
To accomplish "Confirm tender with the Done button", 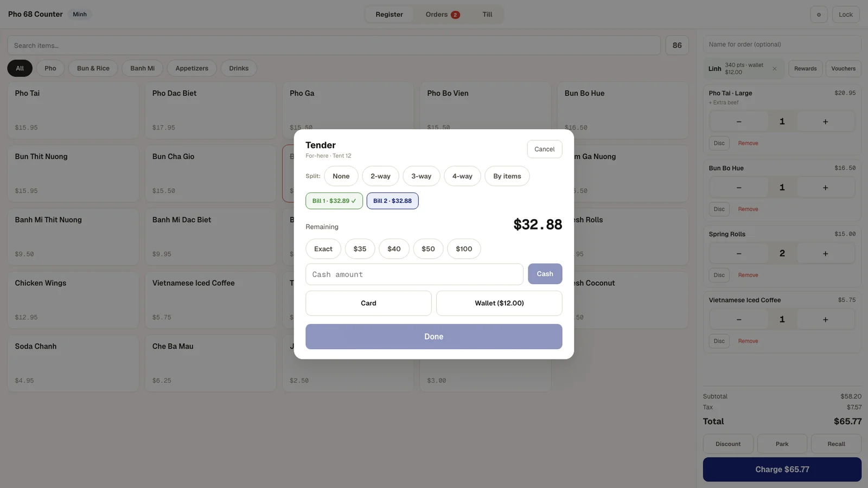I will [x=434, y=337].
